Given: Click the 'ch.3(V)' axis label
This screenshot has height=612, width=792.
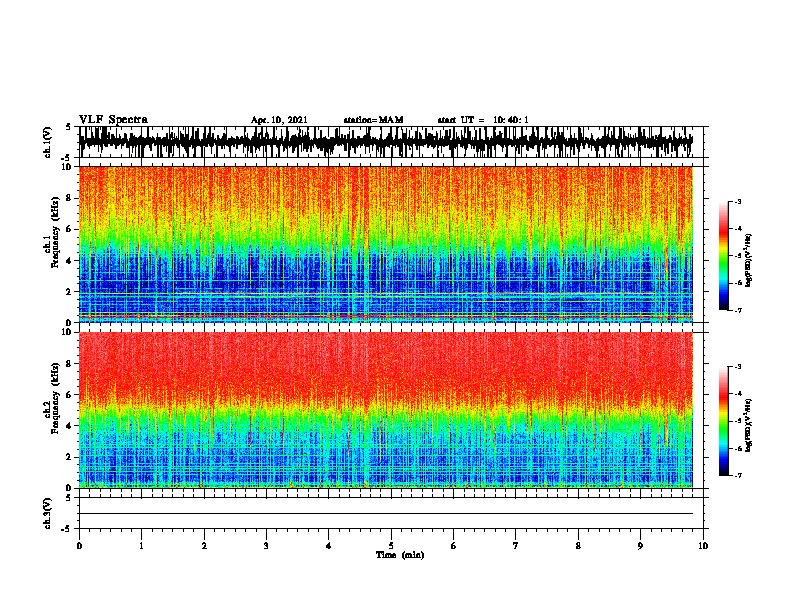Looking at the screenshot, I should 48,513.
